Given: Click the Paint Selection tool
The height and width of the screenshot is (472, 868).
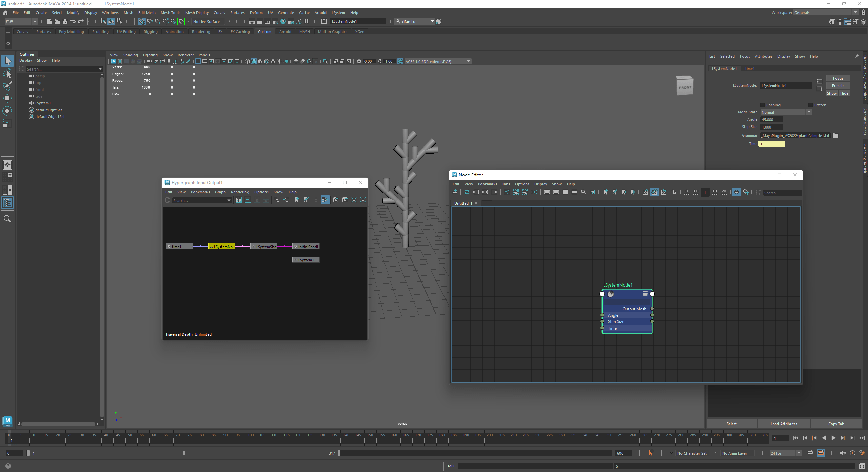Looking at the screenshot, I should click(7, 86).
